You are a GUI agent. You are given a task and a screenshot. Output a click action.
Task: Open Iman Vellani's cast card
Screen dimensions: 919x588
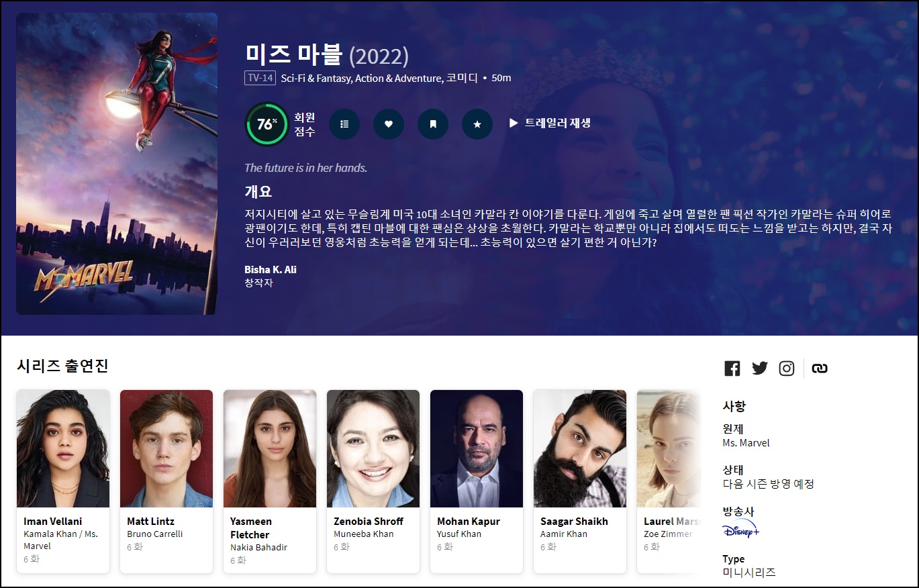point(63,481)
